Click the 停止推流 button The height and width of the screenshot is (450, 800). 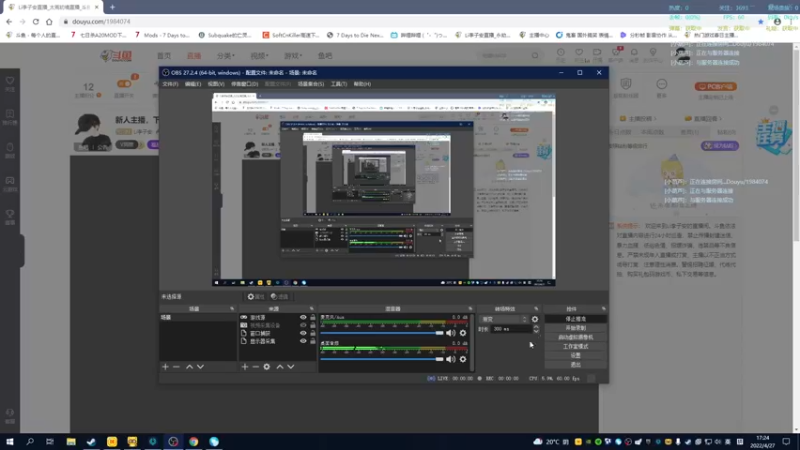[x=576, y=319]
